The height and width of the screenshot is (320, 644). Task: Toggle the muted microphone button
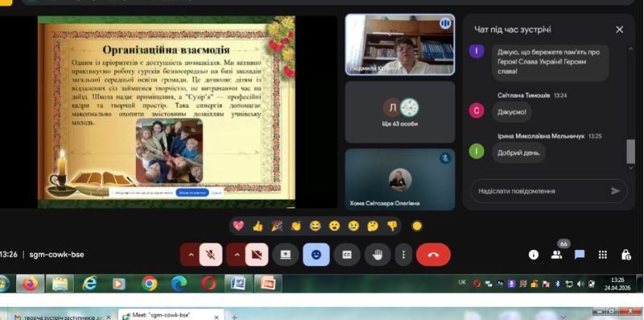211,255
